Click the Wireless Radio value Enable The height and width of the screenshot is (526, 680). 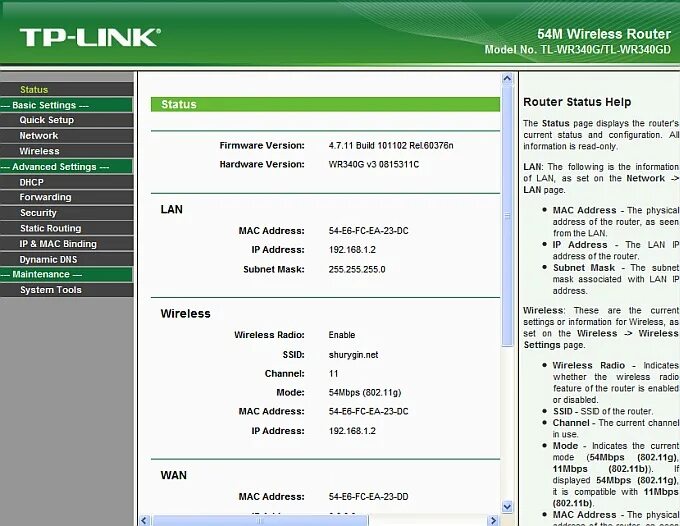click(342, 335)
